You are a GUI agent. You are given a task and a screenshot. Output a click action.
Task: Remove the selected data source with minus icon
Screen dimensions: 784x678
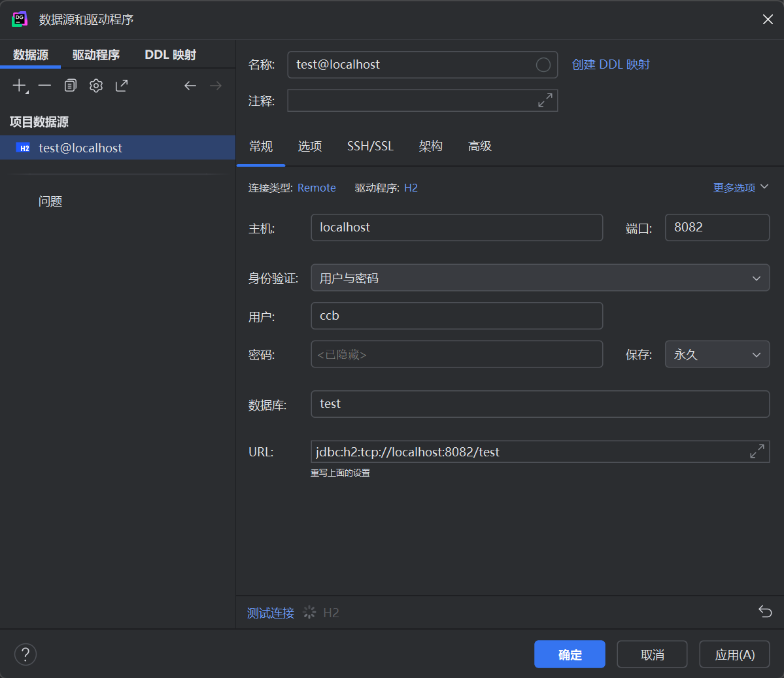tap(44, 86)
